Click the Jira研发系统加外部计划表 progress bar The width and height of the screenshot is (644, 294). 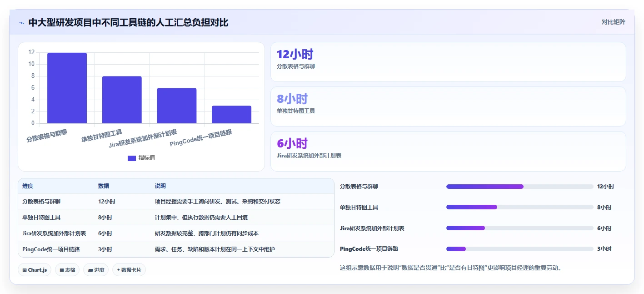pos(520,228)
